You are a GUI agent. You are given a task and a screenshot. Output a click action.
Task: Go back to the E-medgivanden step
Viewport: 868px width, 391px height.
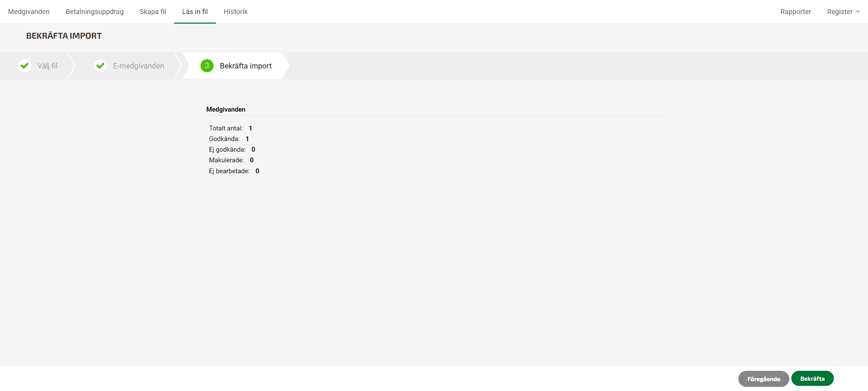tap(139, 66)
